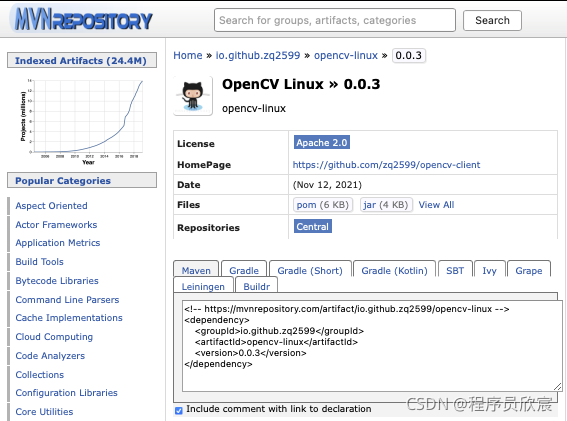Download the jar (4 KB) file
The height and width of the screenshot is (421, 567).
click(x=386, y=205)
